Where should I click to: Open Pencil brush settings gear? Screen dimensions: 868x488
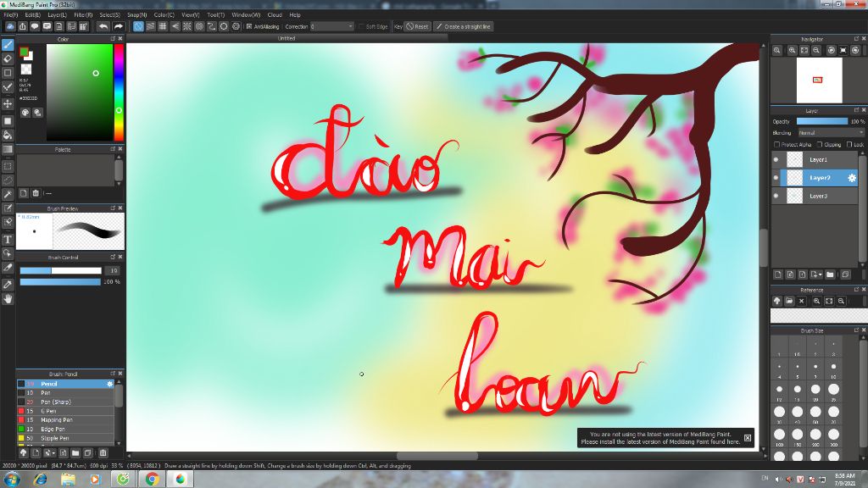[109, 384]
